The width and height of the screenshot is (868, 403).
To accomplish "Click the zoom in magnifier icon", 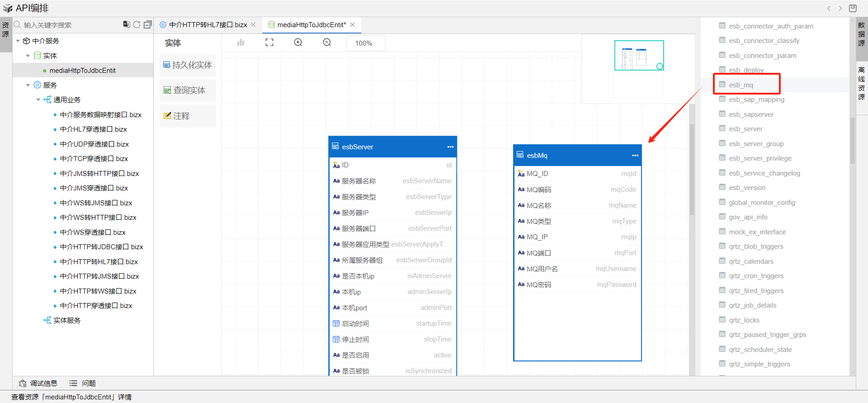I will (298, 43).
